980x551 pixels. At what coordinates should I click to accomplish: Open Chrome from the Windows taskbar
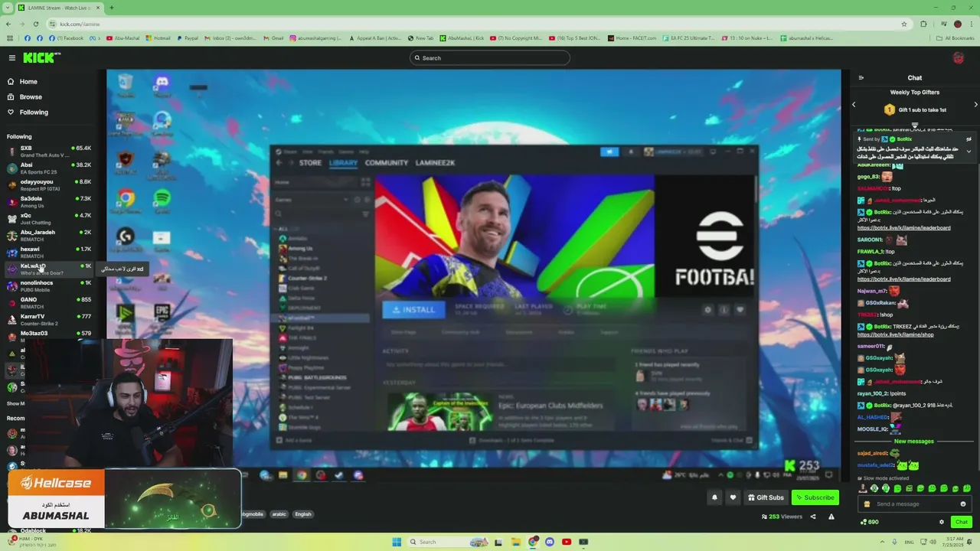[x=532, y=542]
